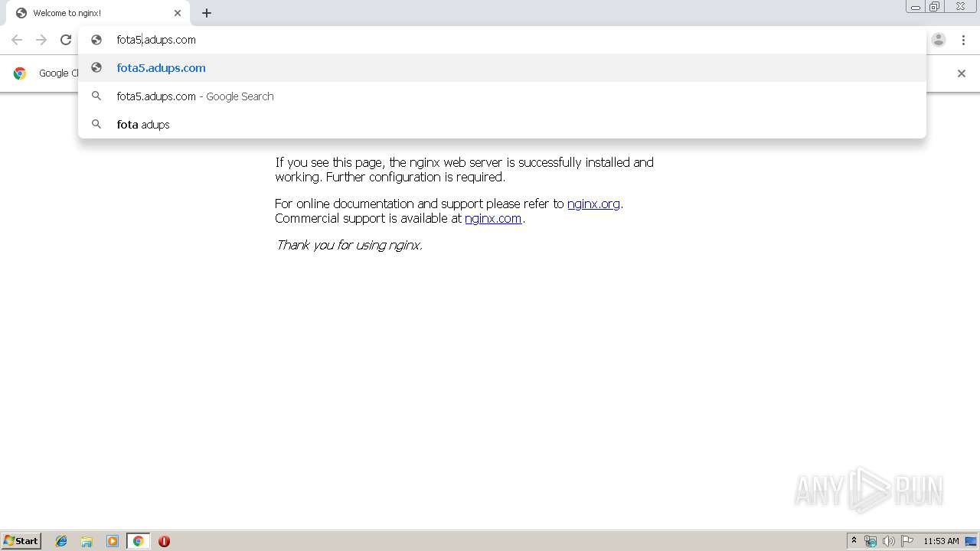Image resolution: width=980 pixels, height=551 pixels.
Task: Open the Chrome three-dot menu
Action: coord(963,40)
